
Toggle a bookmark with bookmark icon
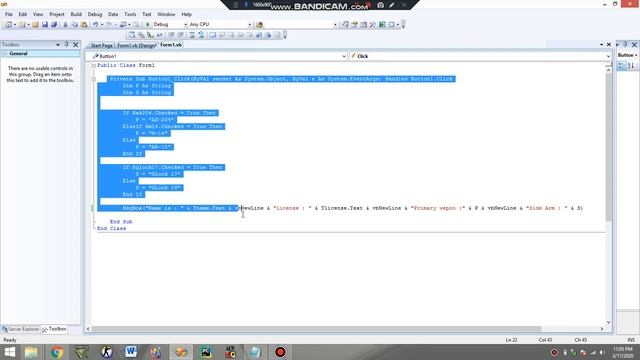(x=212, y=35)
